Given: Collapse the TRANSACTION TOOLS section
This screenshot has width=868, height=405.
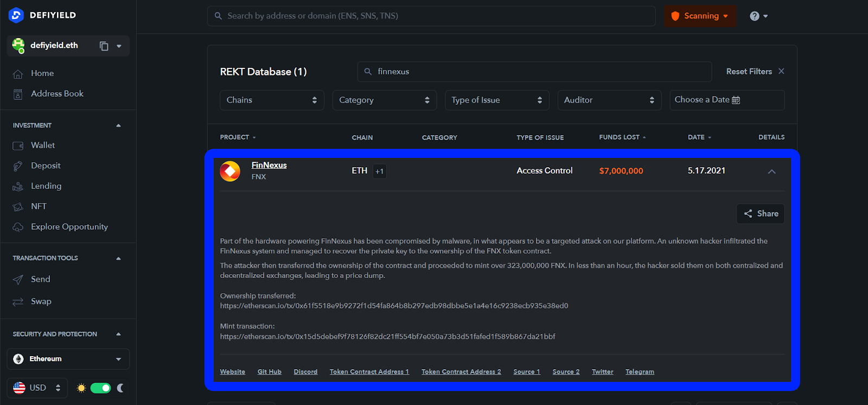Looking at the screenshot, I should (118, 258).
